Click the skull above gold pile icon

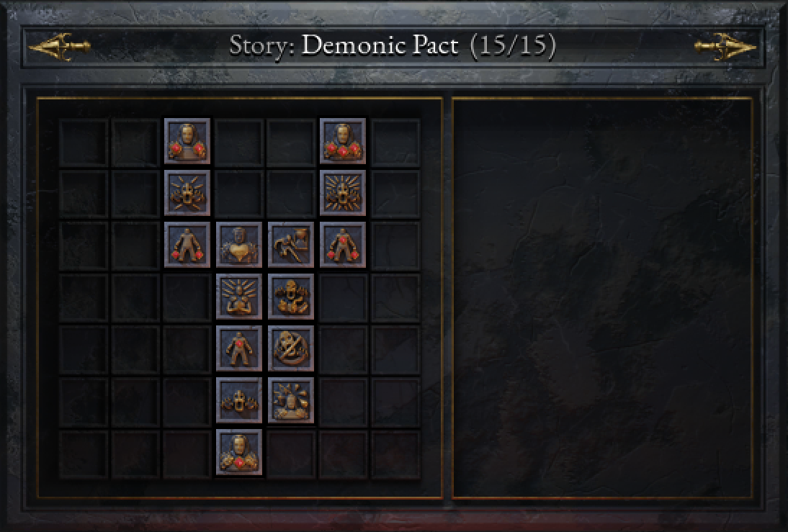291,297
